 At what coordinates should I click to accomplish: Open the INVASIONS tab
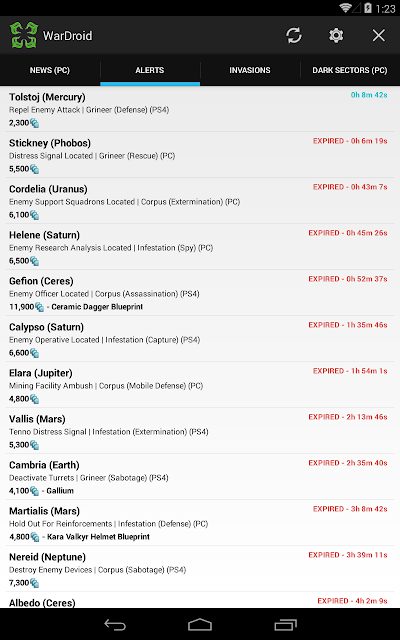click(250, 70)
